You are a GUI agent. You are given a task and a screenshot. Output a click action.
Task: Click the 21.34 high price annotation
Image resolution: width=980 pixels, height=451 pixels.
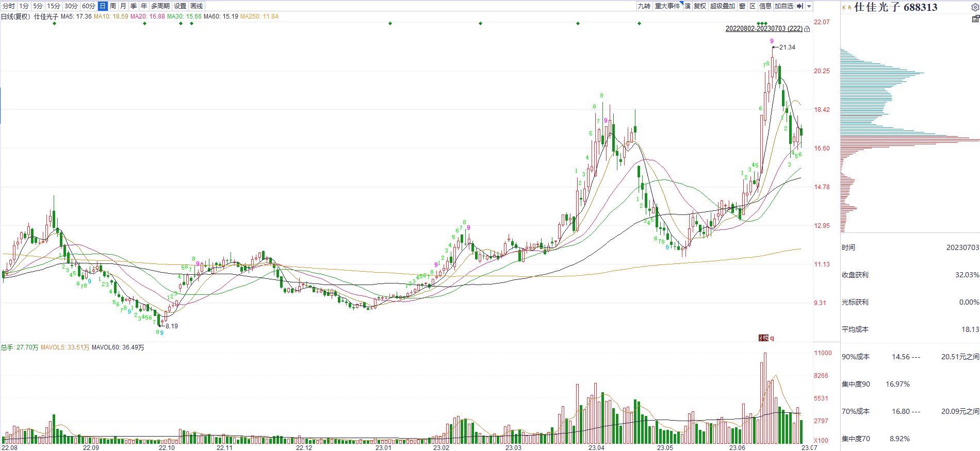tap(787, 47)
